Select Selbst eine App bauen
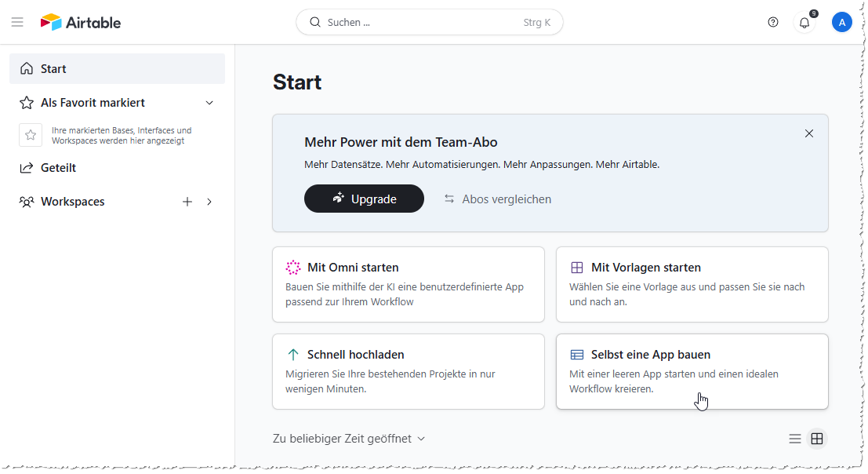This screenshot has width=868, height=474. 692,371
